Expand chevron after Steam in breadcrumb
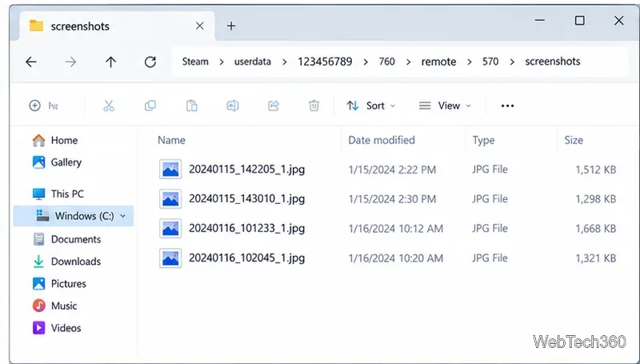640x364 pixels. [x=222, y=62]
